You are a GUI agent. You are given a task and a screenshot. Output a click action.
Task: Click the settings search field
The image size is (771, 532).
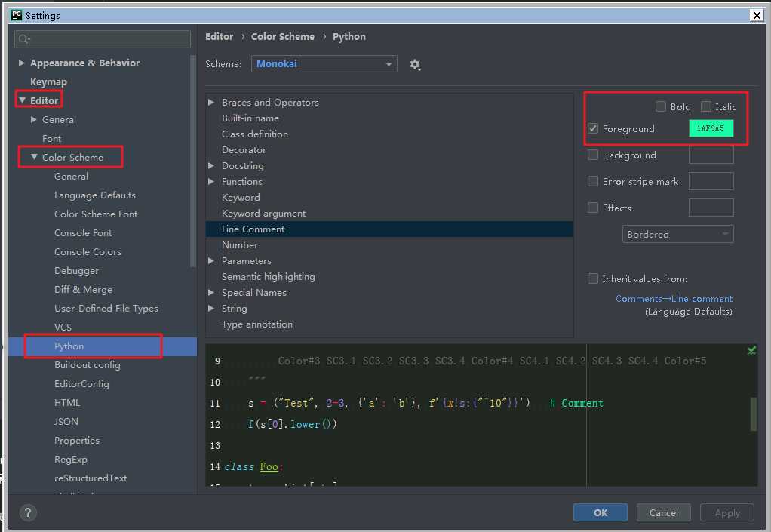tap(103, 38)
